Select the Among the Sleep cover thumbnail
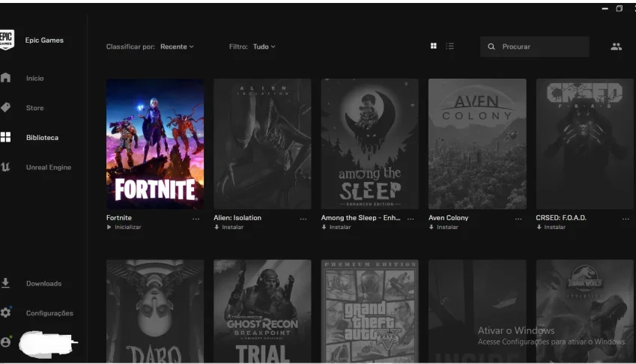The image size is (636, 364). click(x=370, y=144)
